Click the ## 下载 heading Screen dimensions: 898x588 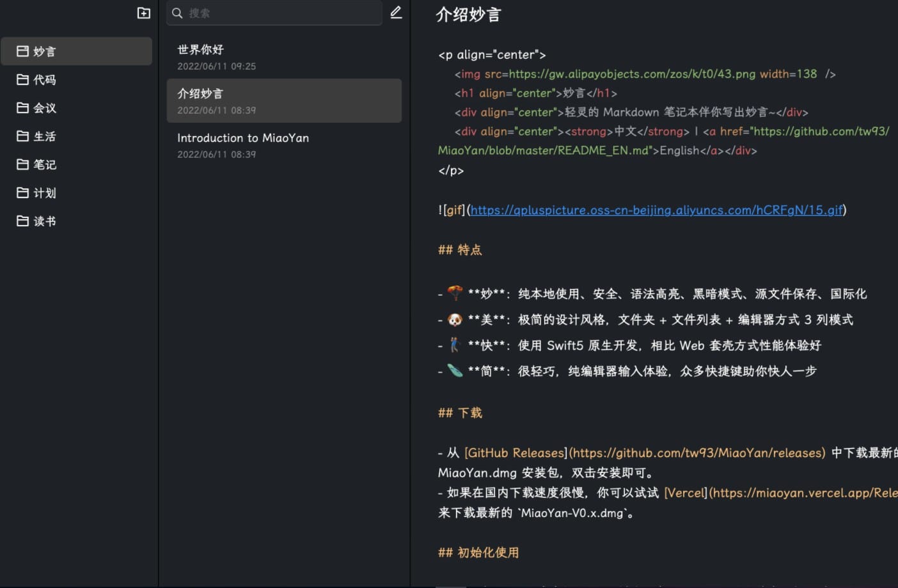[460, 413]
